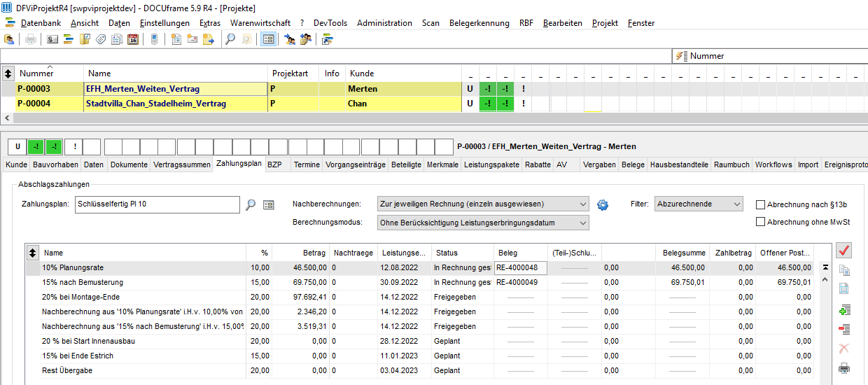Click the copy documents icon beside table
The image size is (868, 385).
click(x=844, y=271)
